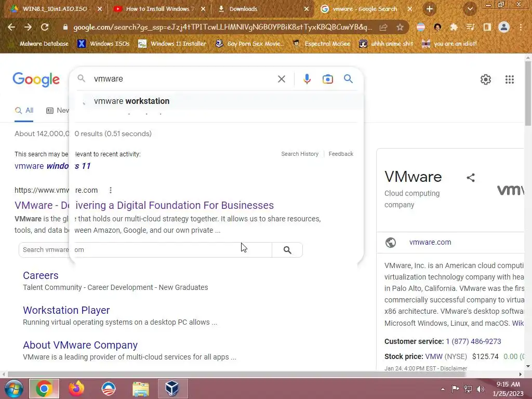Focus the Search vmware.com input field
Image resolution: width=532 pixels, height=399 pixels.
145,250
